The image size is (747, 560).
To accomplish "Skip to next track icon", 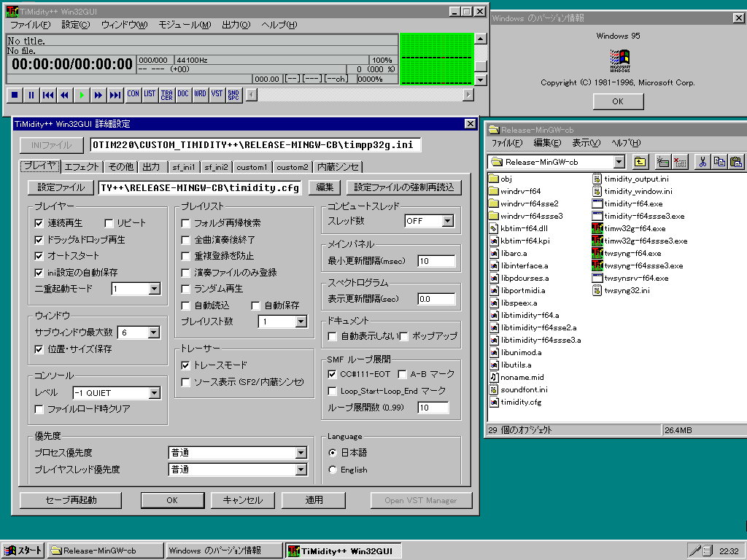I will coord(115,95).
